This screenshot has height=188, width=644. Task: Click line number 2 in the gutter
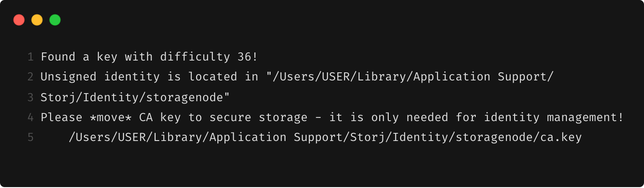point(31,77)
